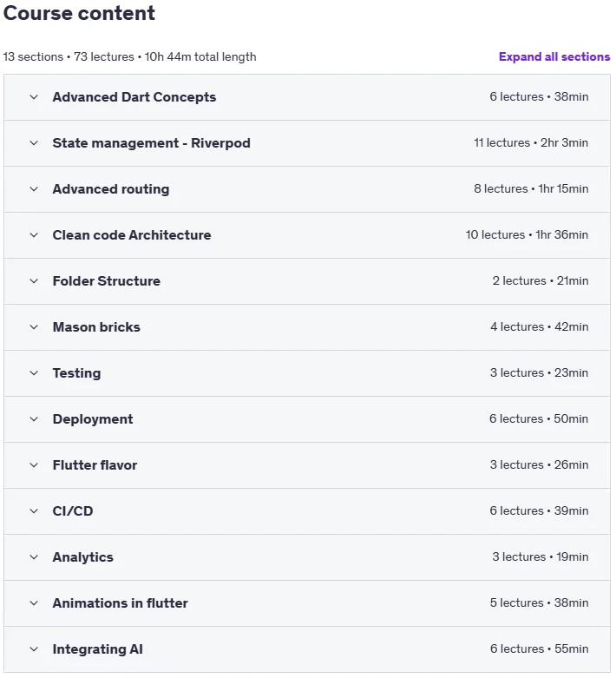The image size is (616, 678).
Task: Expand the Folder Structure chevron
Action: 34,281
